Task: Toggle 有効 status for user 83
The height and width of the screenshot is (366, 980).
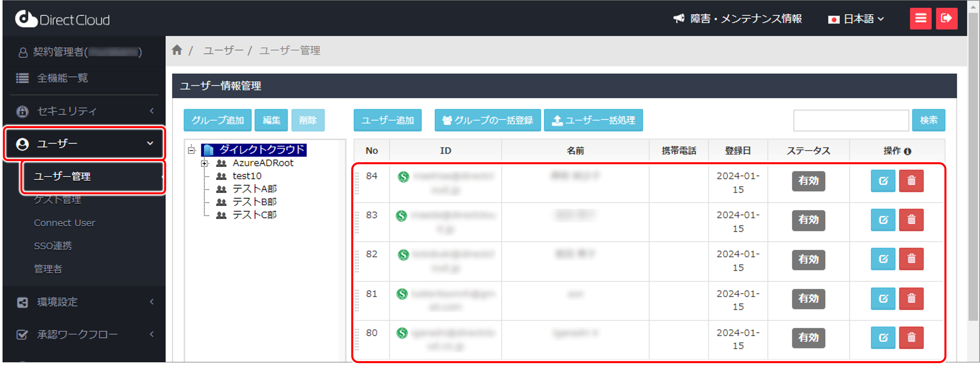Action: click(808, 220)
